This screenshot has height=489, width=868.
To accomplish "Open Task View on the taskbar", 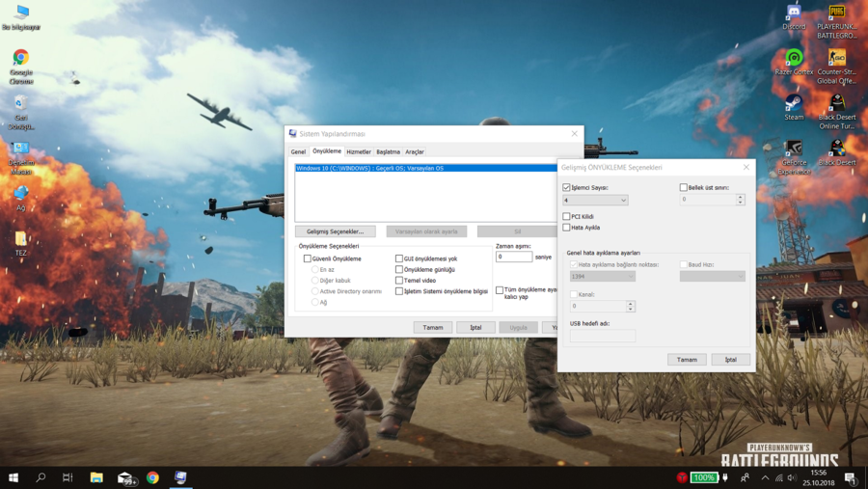I will 68,477.
